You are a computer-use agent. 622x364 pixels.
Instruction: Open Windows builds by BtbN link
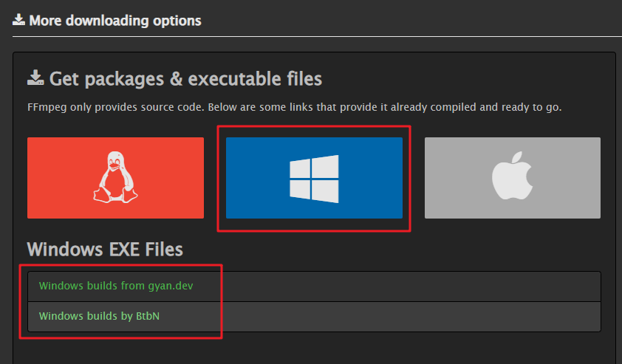click(x=99, y=316)
